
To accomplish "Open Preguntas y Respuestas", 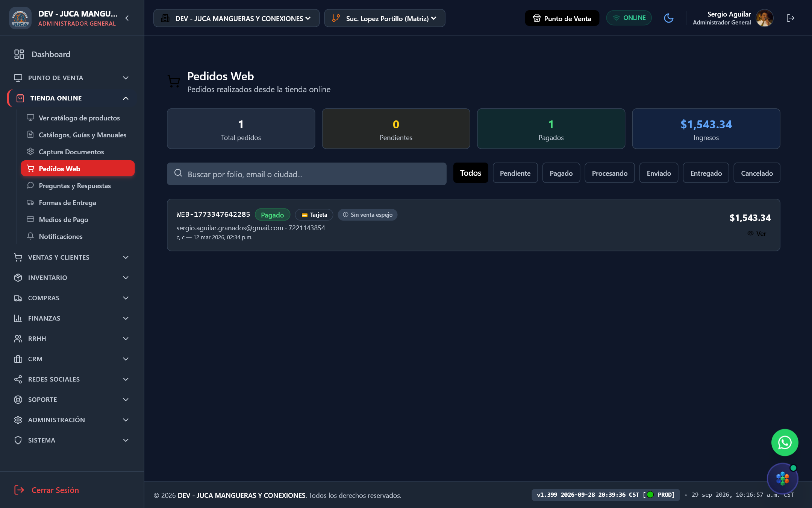I will (77, 186).
